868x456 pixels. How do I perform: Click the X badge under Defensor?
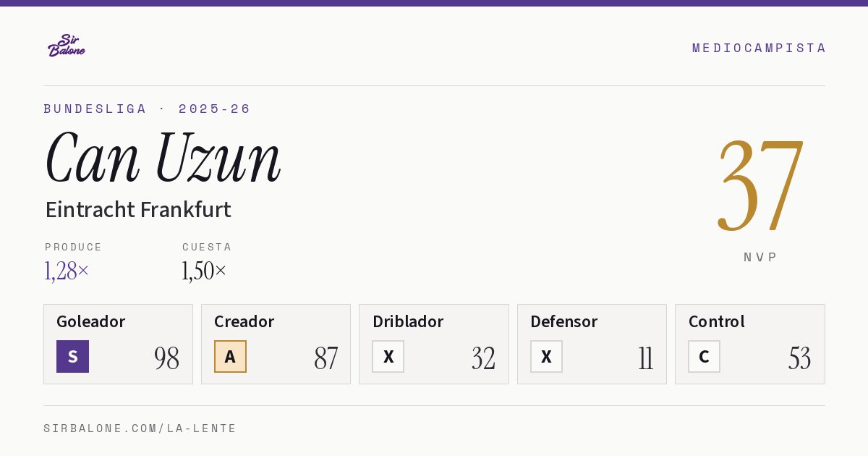tap(546, 356)
